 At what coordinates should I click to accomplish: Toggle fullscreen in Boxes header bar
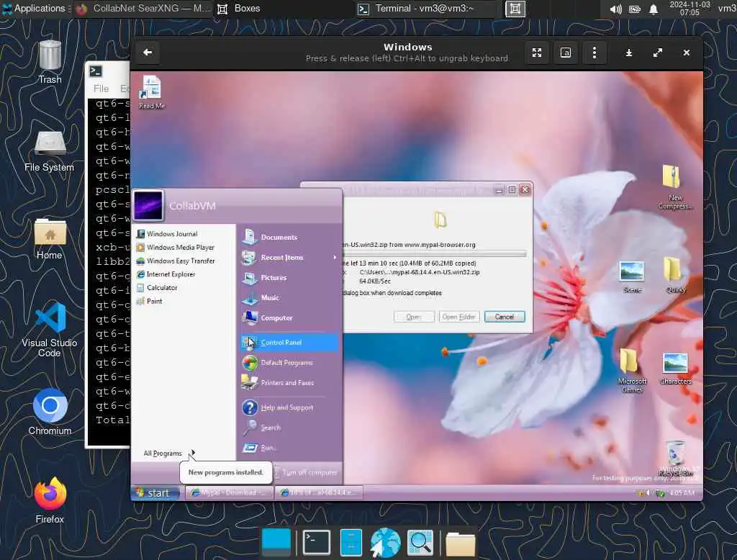[x=537, y=53]
